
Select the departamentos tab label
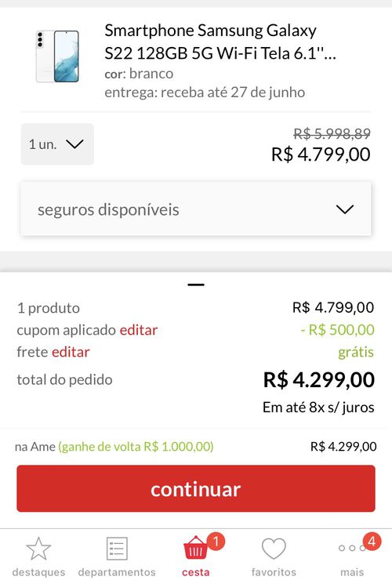117,572
